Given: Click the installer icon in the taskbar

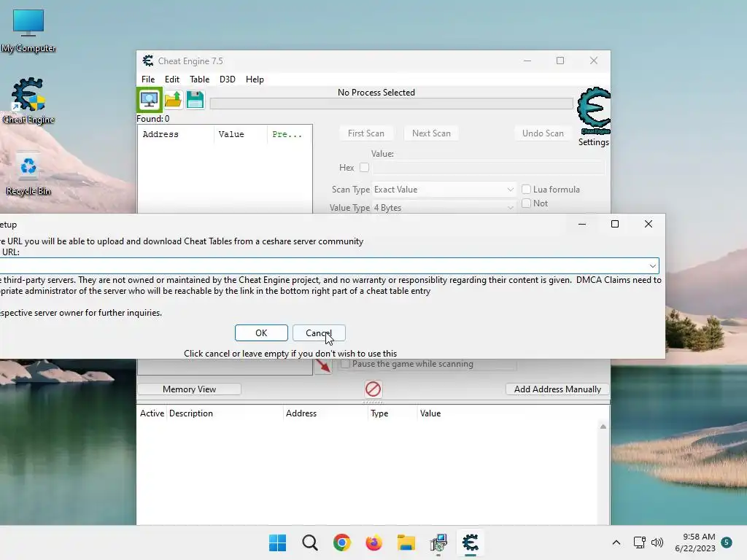Looking at the screenshot, I should 438,542.
